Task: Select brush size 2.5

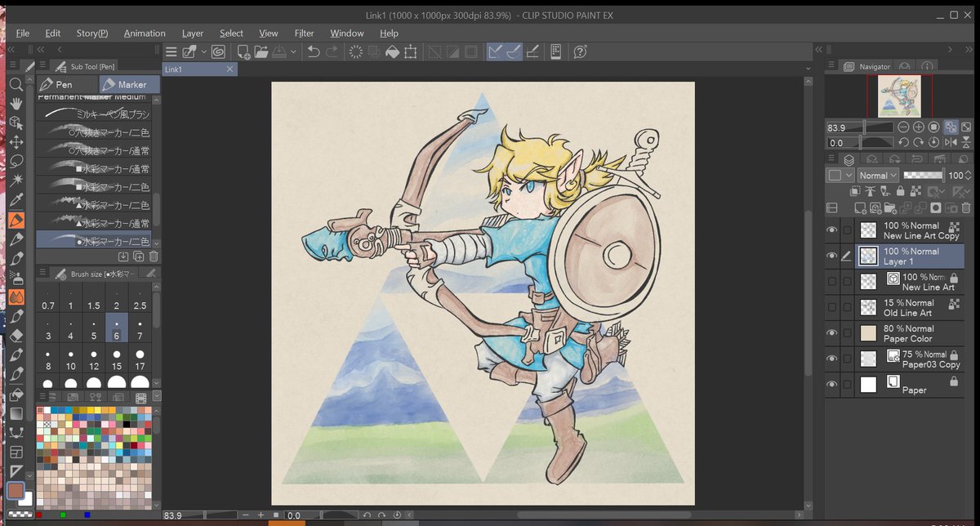Action: [x=140, y=299]
